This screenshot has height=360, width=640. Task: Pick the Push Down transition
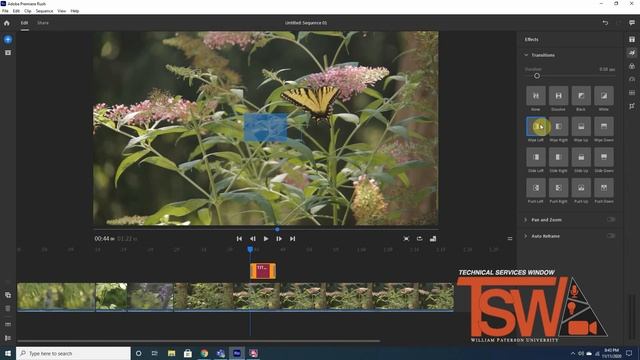click(x=604, y=188)
